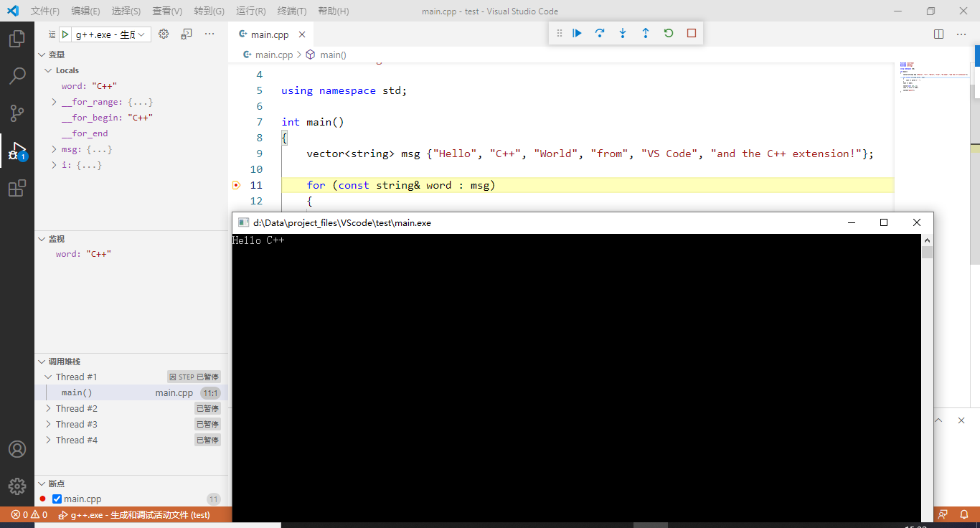Step Over in the debug toolbar
Viewport: 980px width, 528px height.
pos(600,32)
